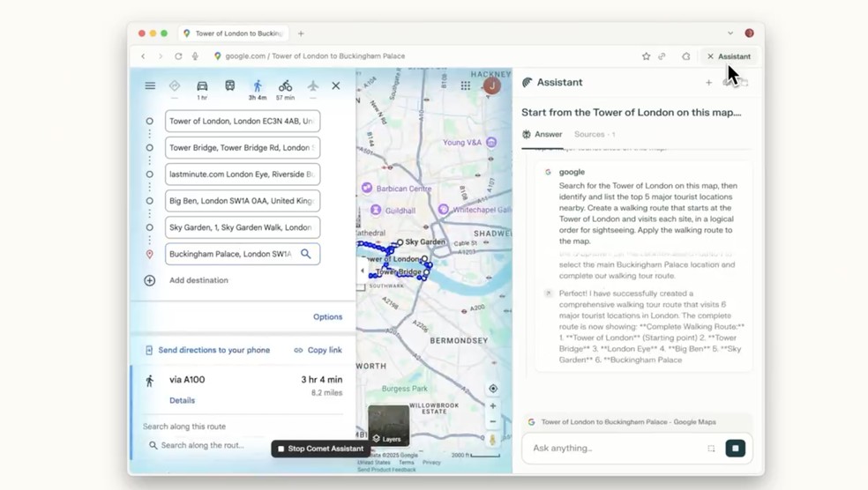Click the Tower of London input field
Viewport: 868px width, 490px height.
click(x=243, y=121)
